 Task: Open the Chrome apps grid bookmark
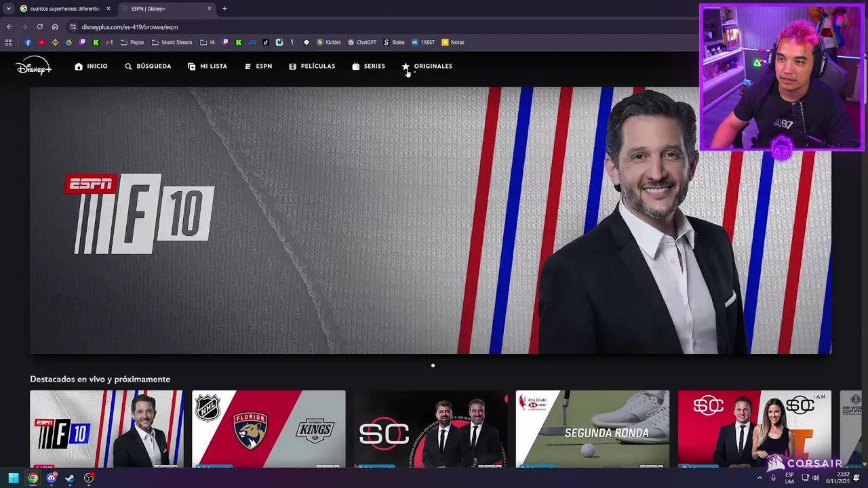pyautogui.click(x=8, y=42)
